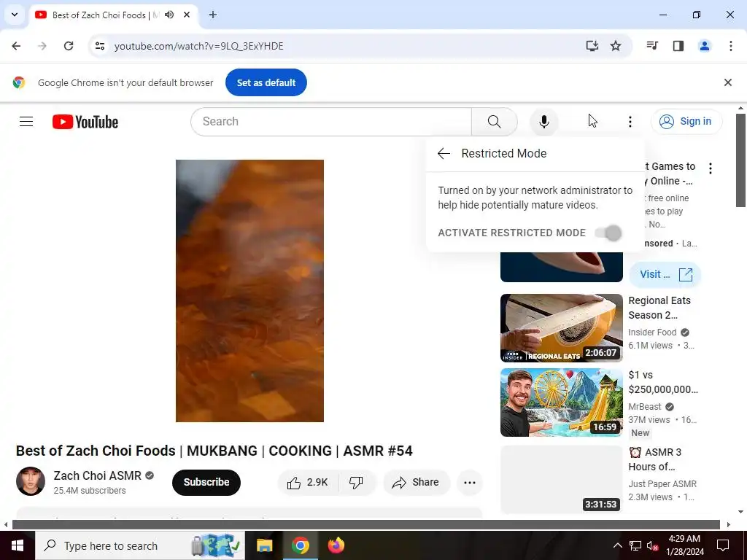Like the video with 2.9K likes

point(308,483)
